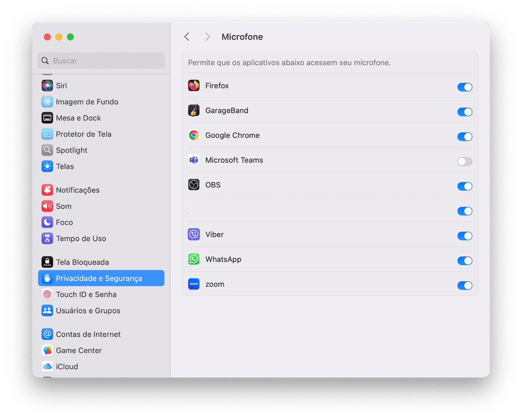Open Tela Bloqueada settings
The width and height of the screenshot is (522, 420).
[82, 262]
